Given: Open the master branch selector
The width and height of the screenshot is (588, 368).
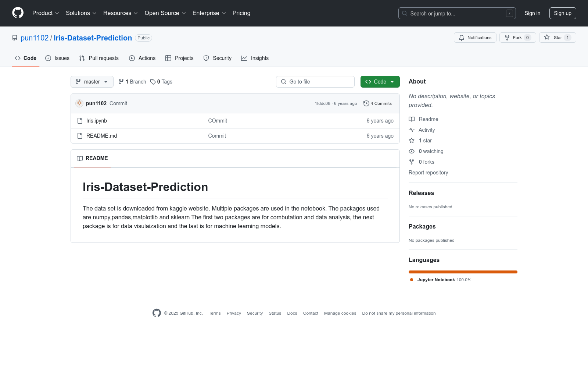Looking at the screenshot, I should point(92,82).
